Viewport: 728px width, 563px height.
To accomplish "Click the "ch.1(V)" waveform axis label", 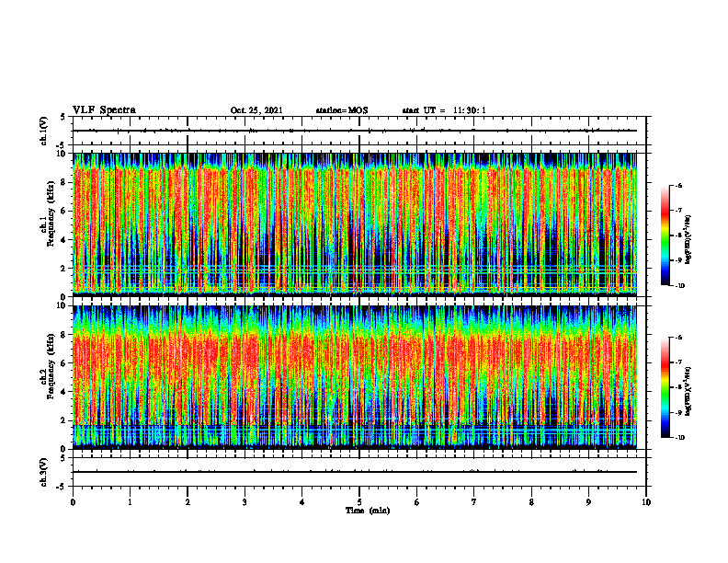I will 44,131.
